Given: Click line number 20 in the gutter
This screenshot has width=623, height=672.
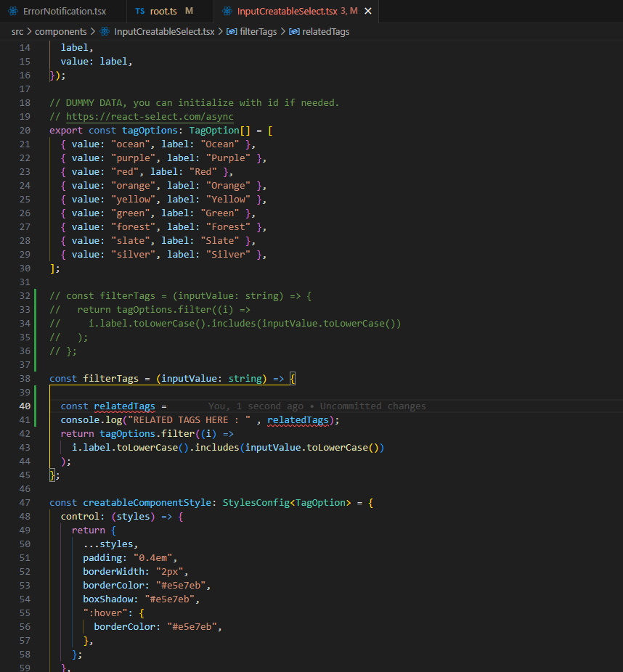Looking at the screenshot, I should (25, 131).
